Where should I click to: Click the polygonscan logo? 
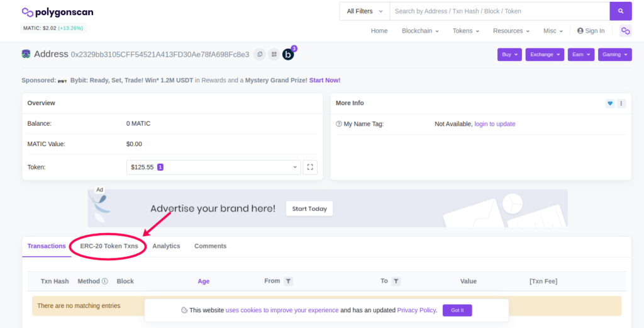coord(57,13)
